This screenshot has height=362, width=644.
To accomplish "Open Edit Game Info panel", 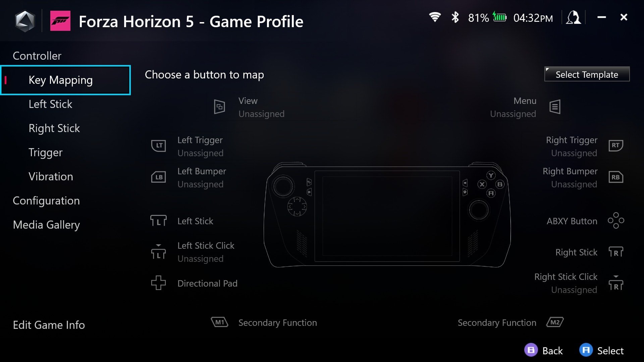I will coord(49,325).
